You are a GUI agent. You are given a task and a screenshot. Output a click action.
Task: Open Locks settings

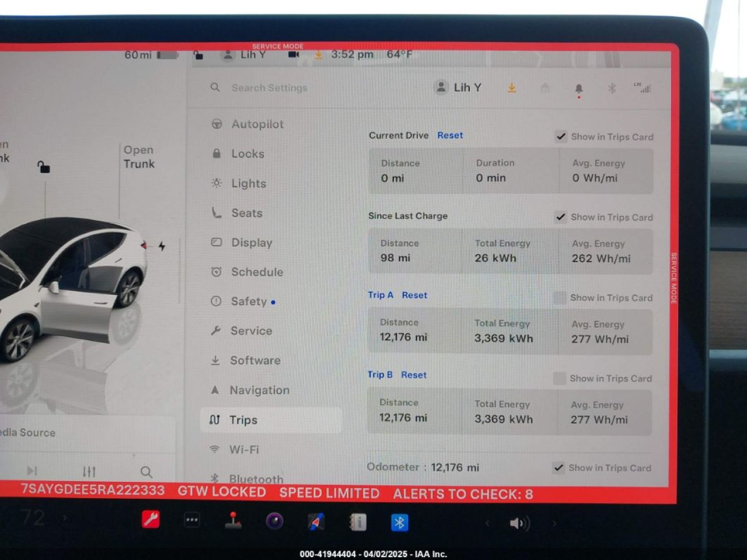point(247,154)
